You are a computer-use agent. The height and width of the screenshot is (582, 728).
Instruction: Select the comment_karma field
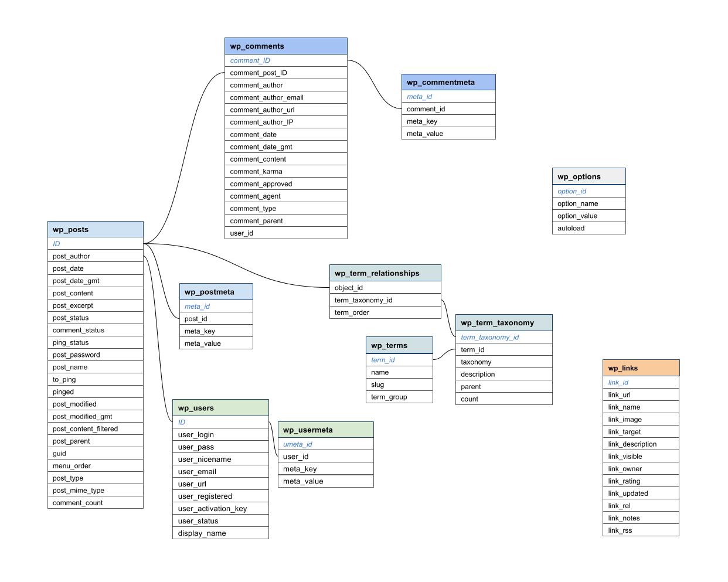tap(286, 171)
